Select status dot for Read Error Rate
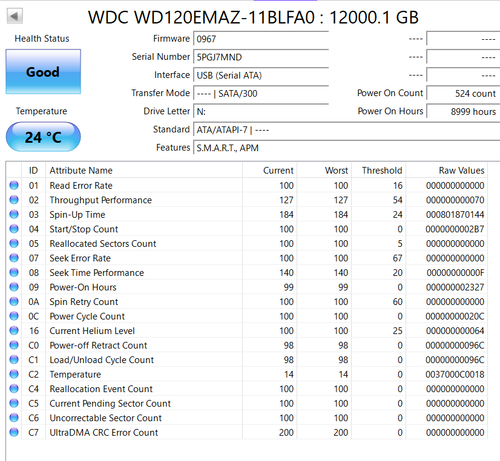The image size is (500, 461). 14,185
